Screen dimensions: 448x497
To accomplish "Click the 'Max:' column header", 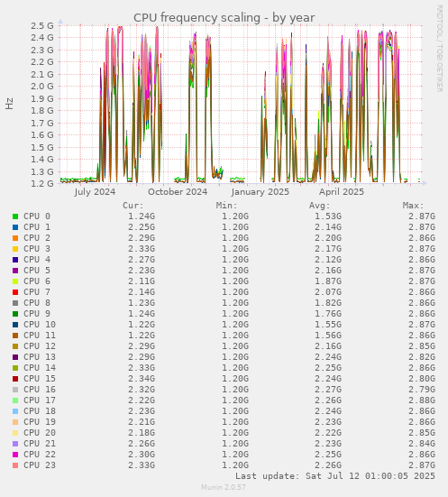I will [414, 206].
